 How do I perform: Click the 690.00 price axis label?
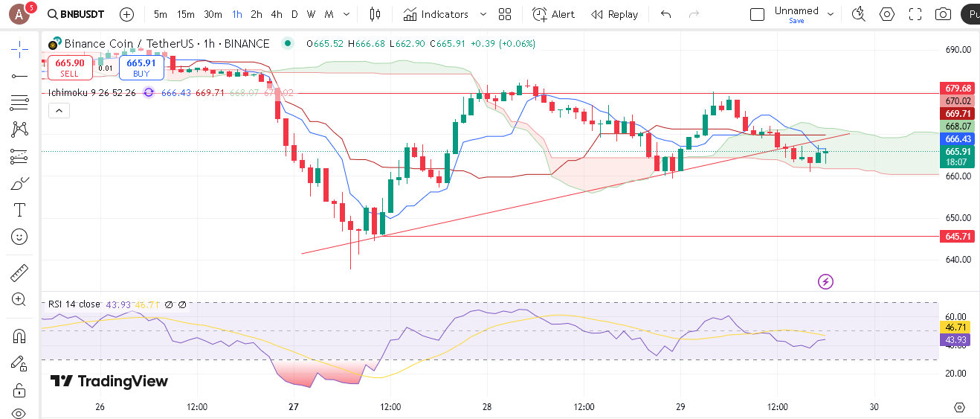(x=958, y=50)
